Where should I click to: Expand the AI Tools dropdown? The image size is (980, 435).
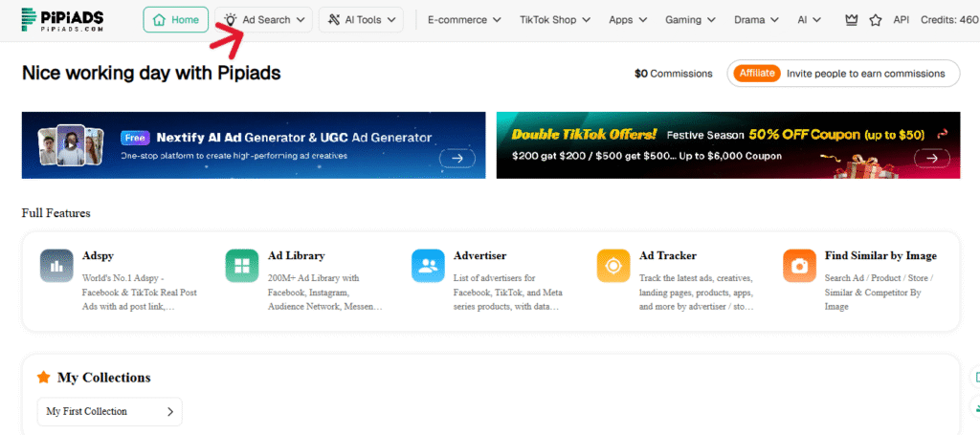pyautogui.click(x=361, y=20)
